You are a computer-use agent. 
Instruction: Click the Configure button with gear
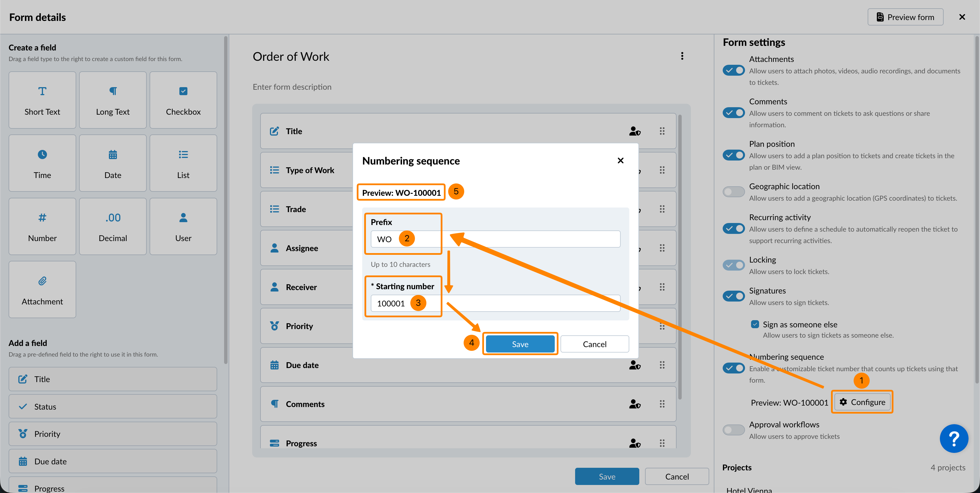pos(862,402)
